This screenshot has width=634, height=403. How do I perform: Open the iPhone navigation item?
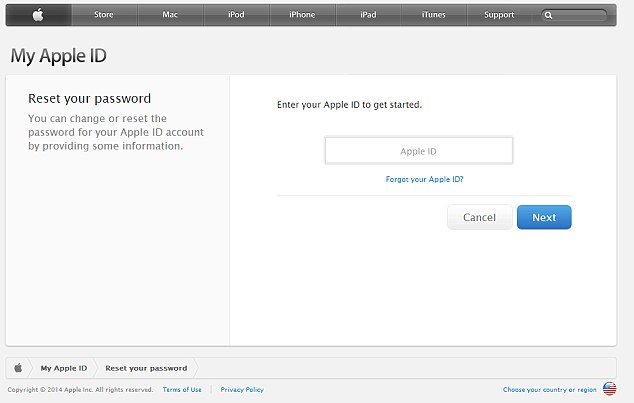click(302, 15)
